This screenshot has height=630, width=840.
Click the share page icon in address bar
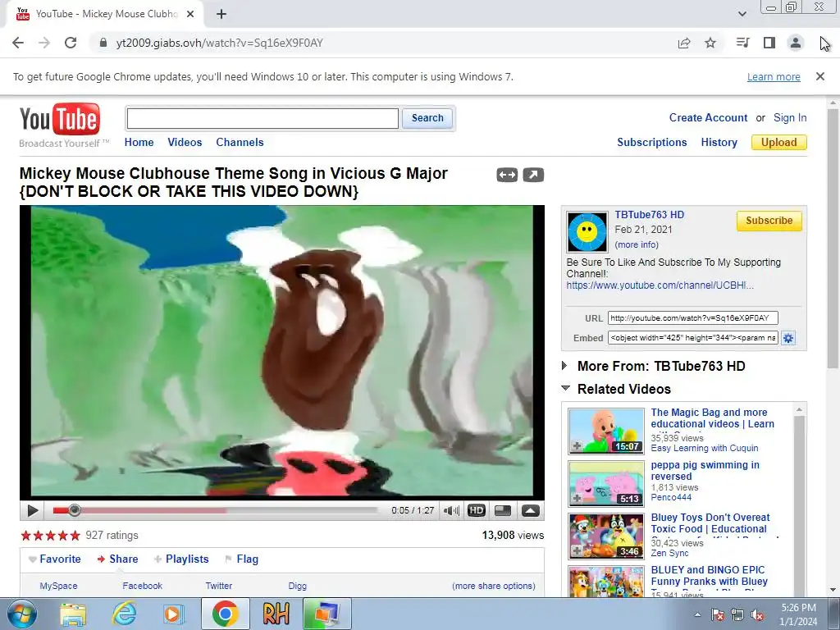tap(684, 43)
